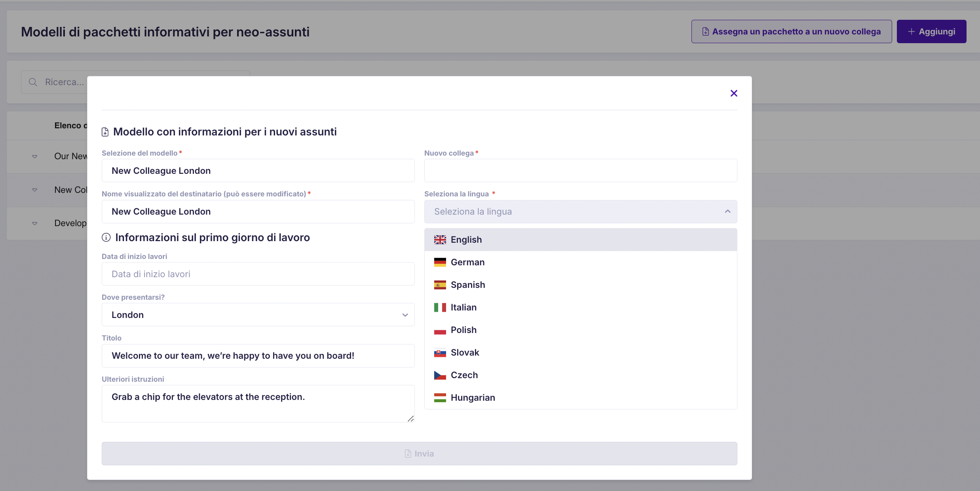Pick Polish in language dropdown
The height and width of the screenshot is (491, 980).
(x=581, y=330)
